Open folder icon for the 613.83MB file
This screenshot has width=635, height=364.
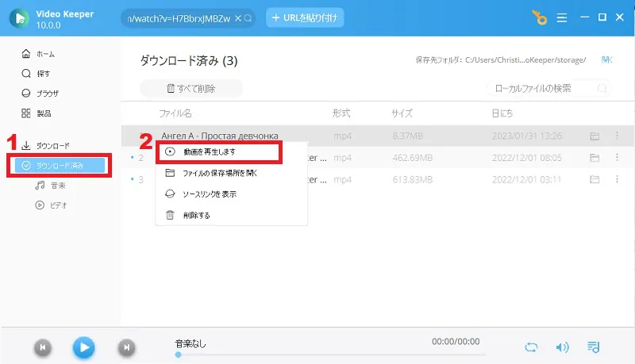(x=595, y=179)
